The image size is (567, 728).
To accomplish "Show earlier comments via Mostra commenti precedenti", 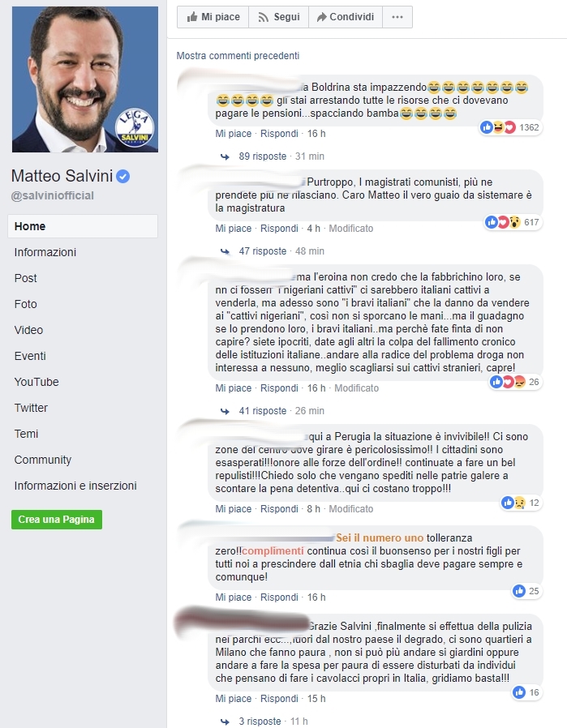I will pos(238,56).
